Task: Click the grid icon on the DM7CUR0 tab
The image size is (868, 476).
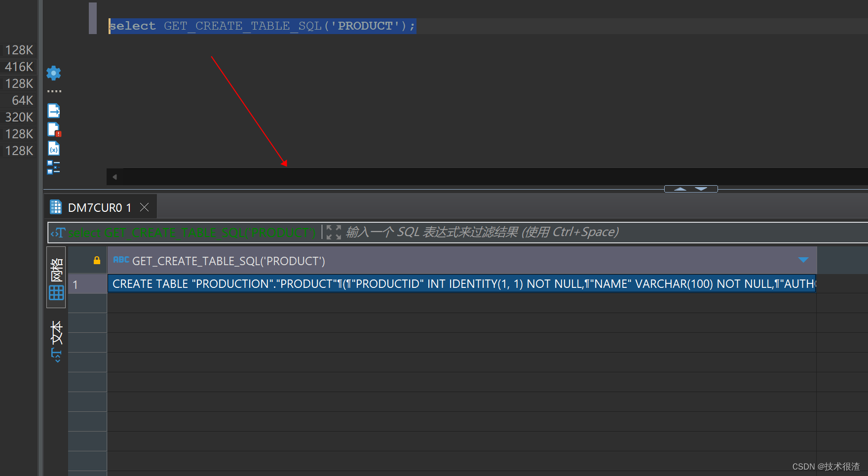Action: click(x=56, y=207)
